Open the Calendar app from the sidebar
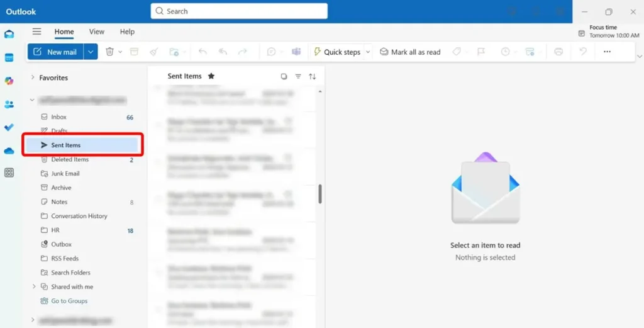This screenshot has width=644, height=328. (x=9, y=58)
